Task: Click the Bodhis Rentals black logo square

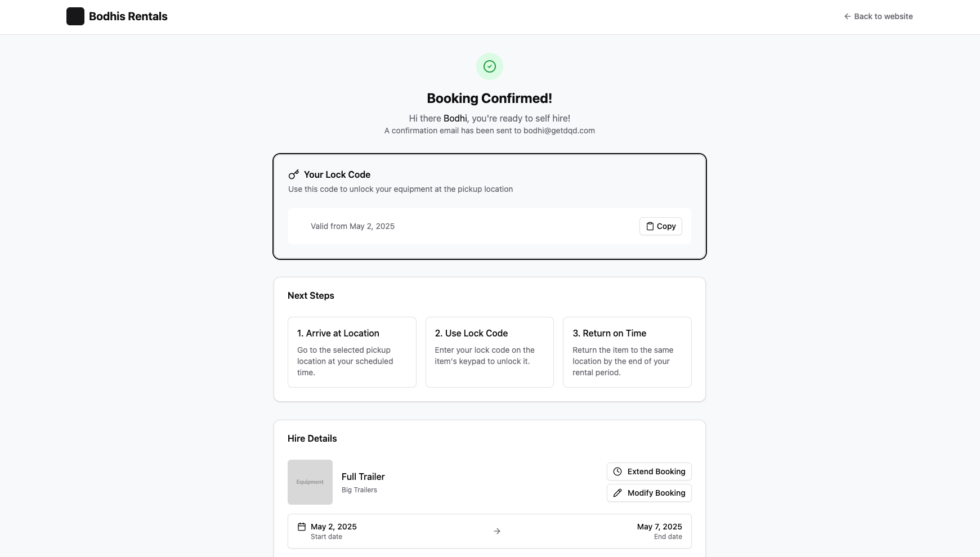Action: tap(75, 16)
